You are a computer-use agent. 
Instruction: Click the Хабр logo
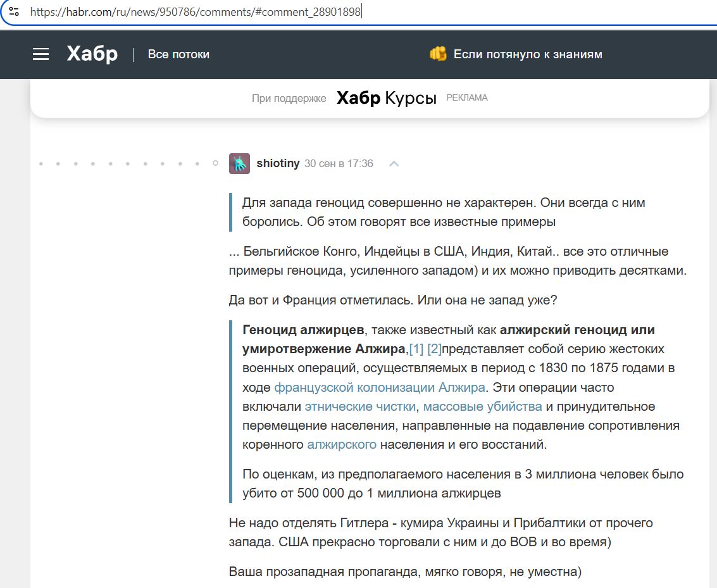coord(92,54)
